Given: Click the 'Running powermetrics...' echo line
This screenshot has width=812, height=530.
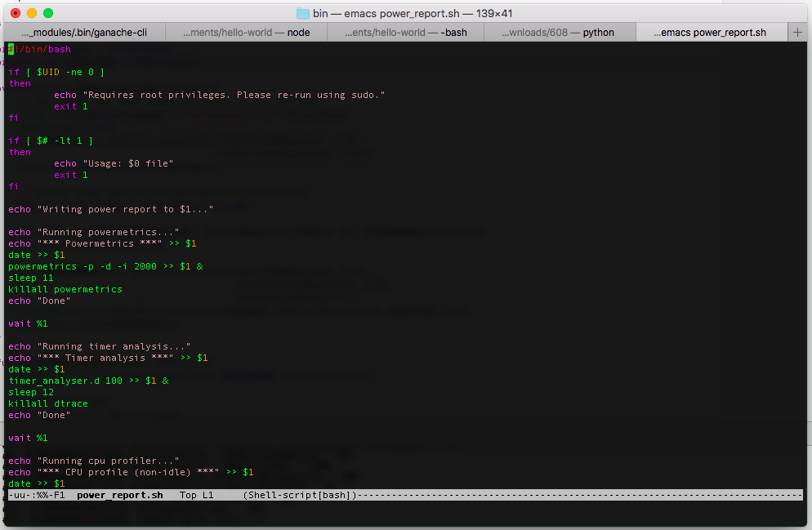Looking at the screenshot, I should pyautogui.click(x=94, y=232).
